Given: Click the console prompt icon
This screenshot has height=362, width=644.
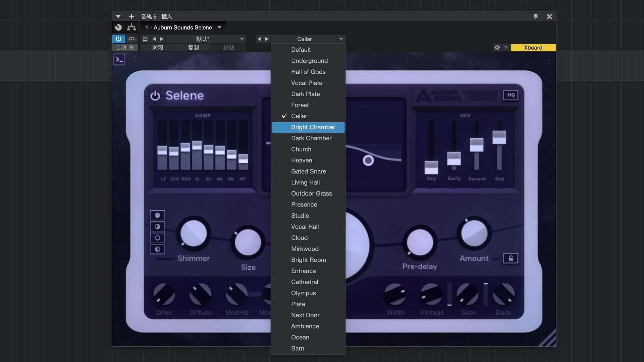Looking at the screenshot, I should (x=119, y=60).
